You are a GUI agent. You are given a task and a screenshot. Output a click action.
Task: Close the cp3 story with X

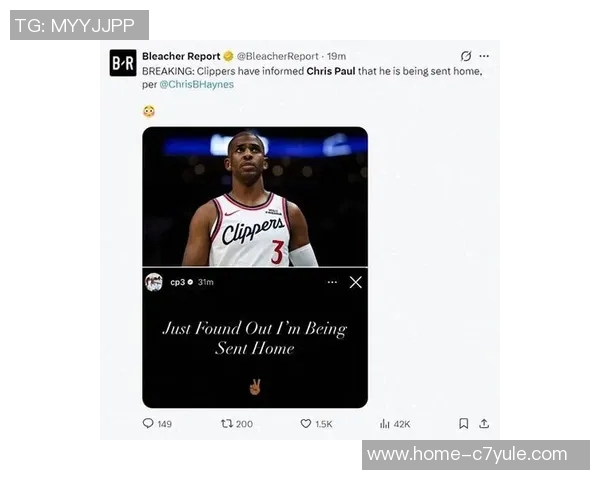tap(355, 282)
